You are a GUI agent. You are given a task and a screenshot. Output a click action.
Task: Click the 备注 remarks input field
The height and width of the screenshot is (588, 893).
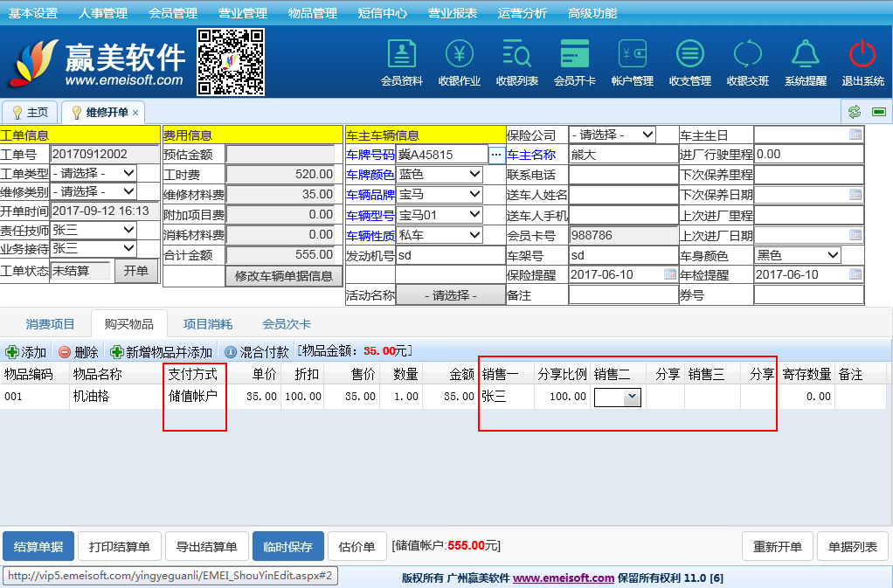(x=623, y=295)
